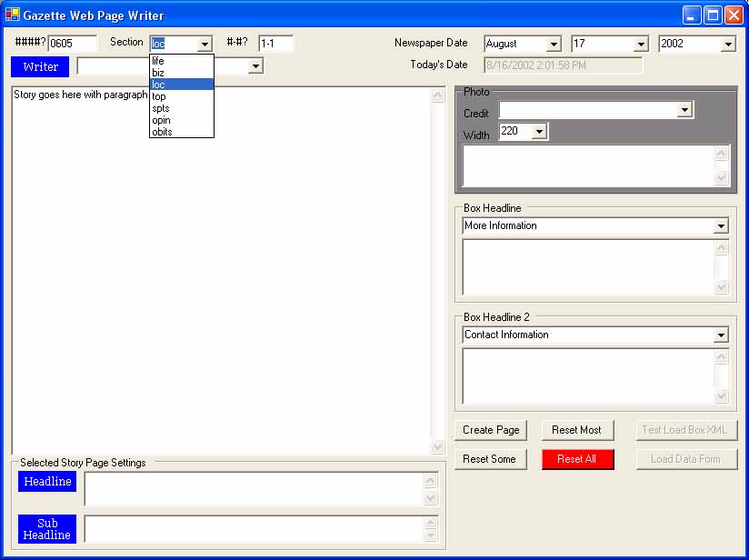The image size is (749, 560).
Task: Click the Headline field scrollbar up arrow
Action: point(430,480)
